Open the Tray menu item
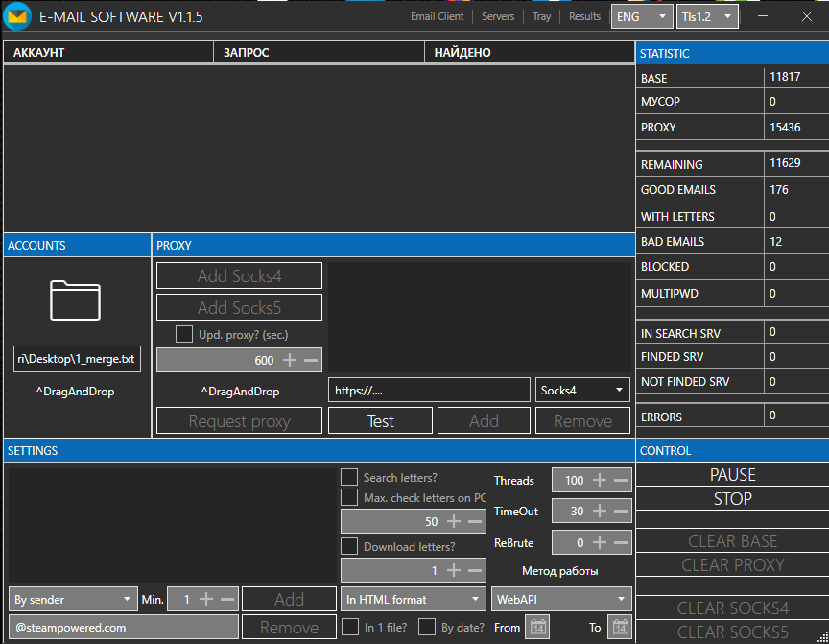829x644 pixels. [542, 16]
